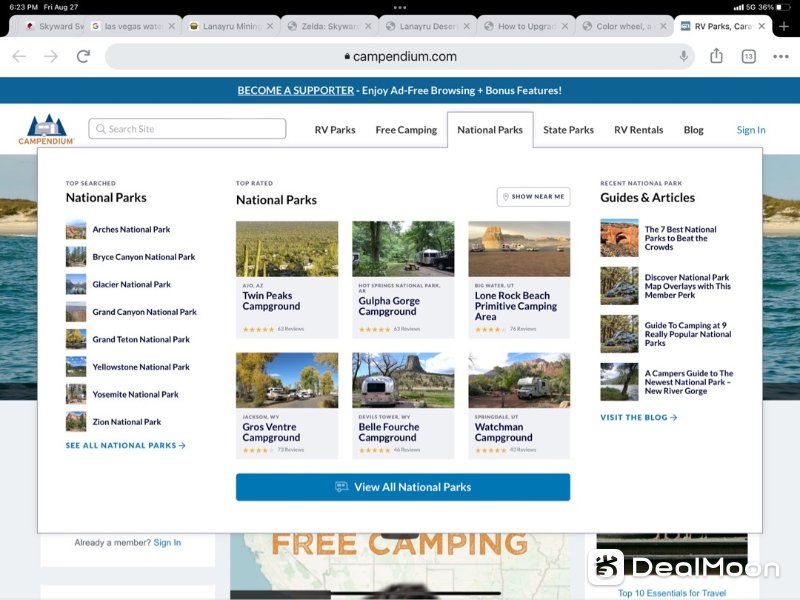Click the View All National Parks button
The width and height of the screenshot is (800, 600).
coord(403,487)
